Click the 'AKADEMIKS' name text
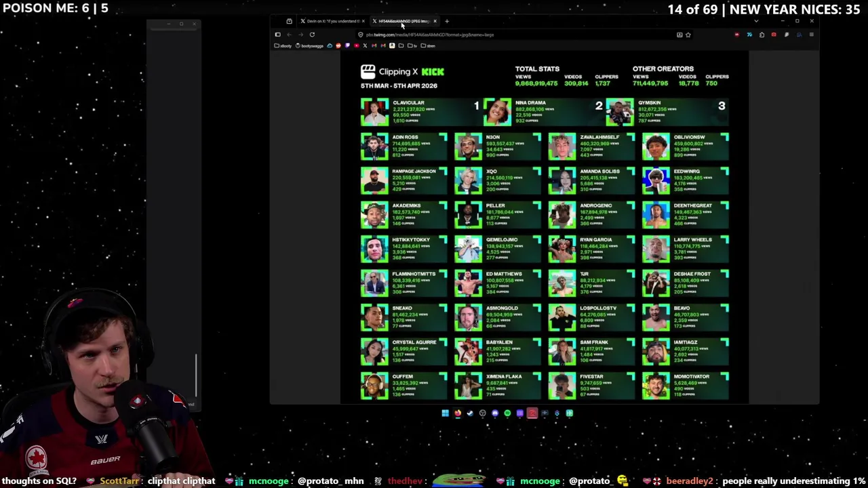This screenshot has width=868, height=488. point(406,205)
